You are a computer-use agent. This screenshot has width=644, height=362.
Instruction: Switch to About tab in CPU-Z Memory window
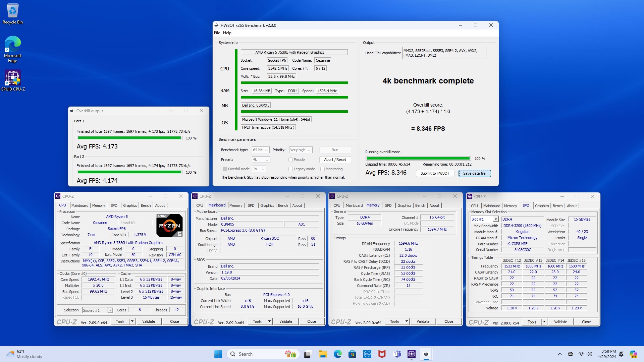point(434,205)
